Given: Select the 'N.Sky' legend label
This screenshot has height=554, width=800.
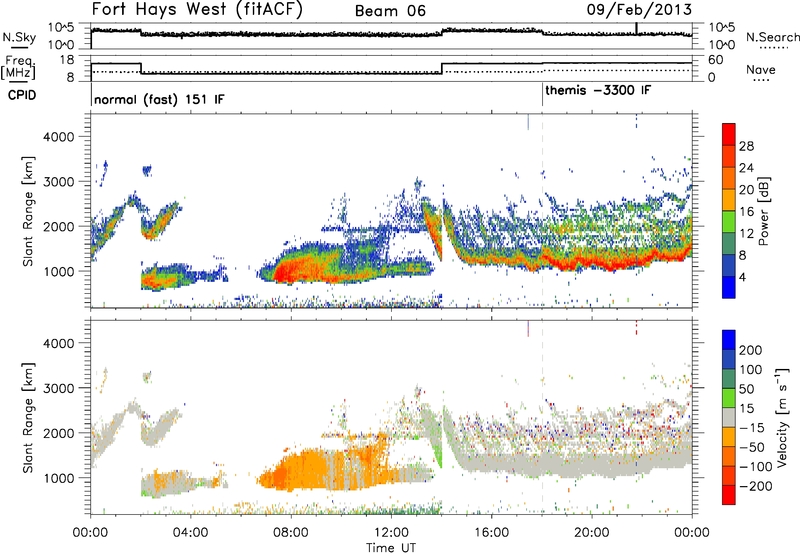Looking at the screenshot, I should pyautogui.click(x=19, y=37).
